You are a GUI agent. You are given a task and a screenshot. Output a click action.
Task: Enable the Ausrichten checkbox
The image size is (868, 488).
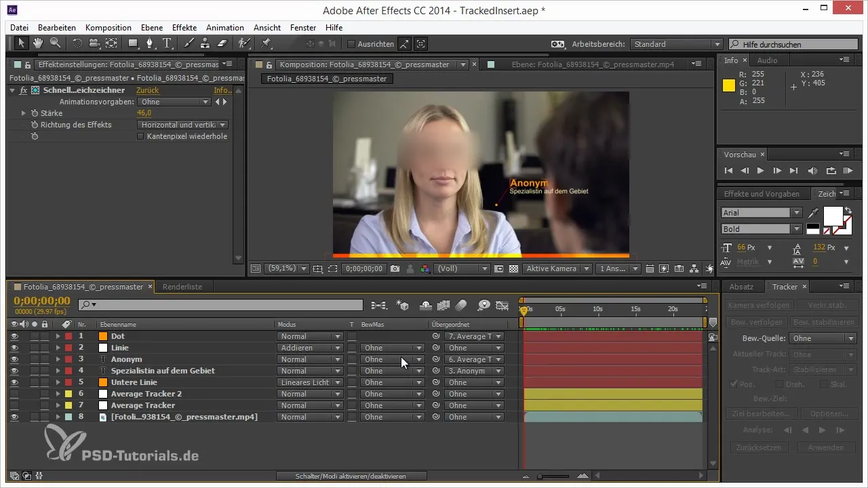351,44
